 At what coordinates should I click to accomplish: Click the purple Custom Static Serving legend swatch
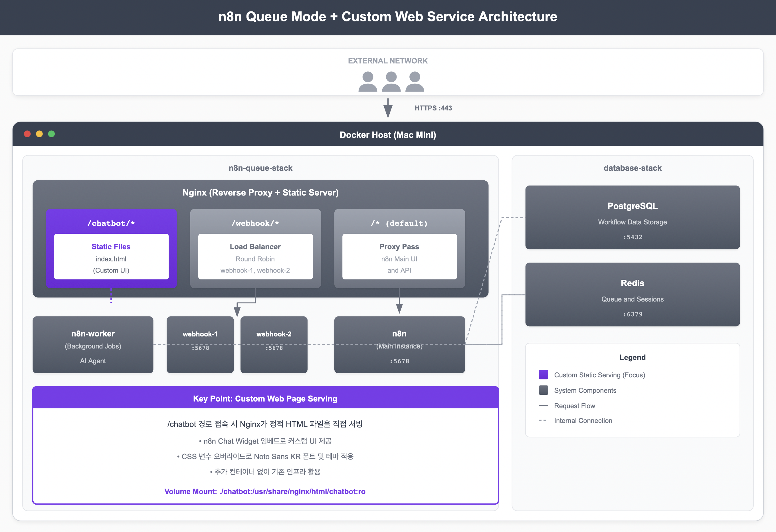click(x=543, y=375)
